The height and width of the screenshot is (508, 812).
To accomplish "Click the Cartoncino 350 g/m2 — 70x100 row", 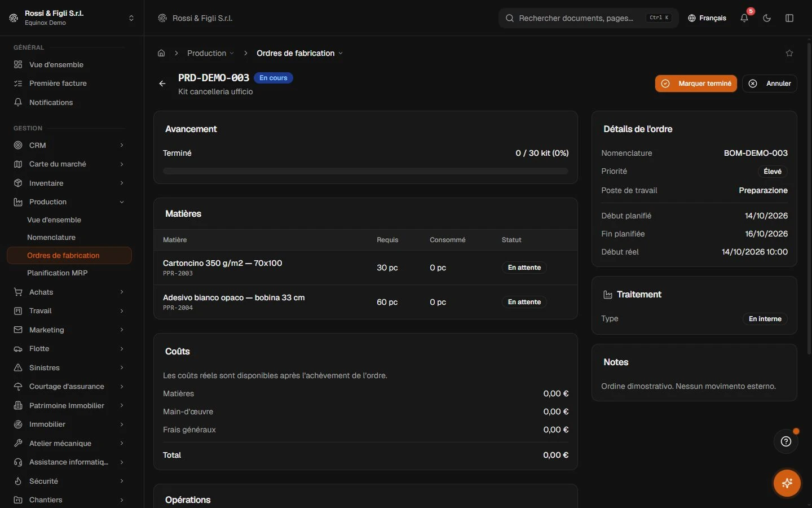I will [365, 268].
